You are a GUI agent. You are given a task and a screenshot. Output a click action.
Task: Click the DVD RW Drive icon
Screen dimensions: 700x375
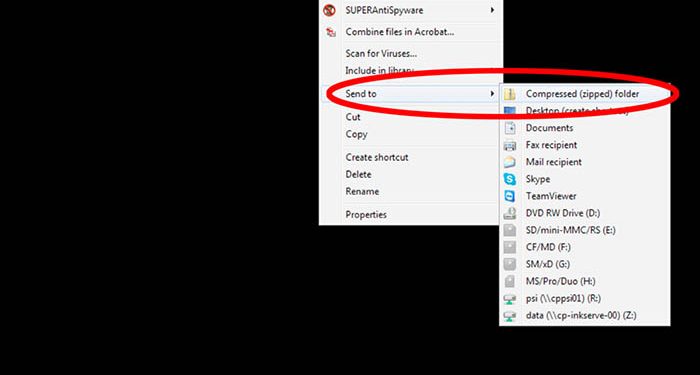pyautogui.click(x=509, y=213)
